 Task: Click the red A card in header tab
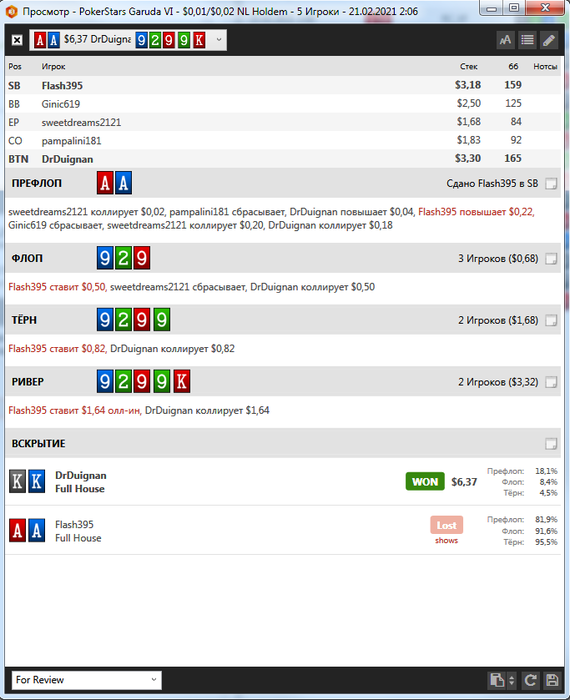40,40
